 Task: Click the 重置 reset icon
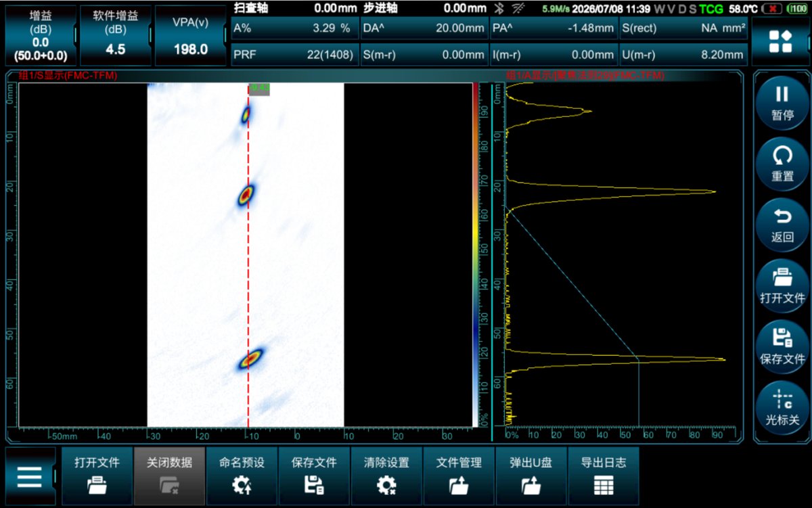point(782,163)
